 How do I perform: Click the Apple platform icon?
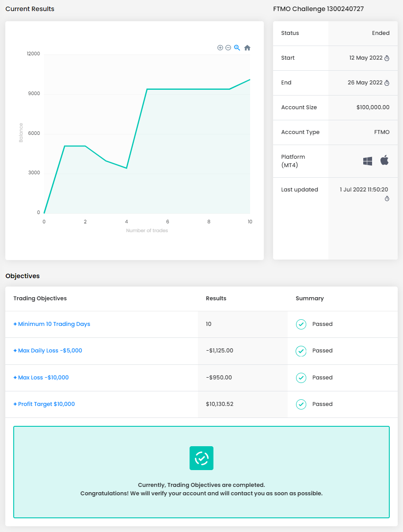coord(384,160)
